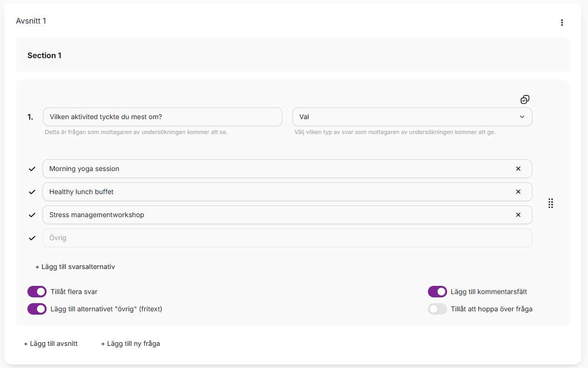Click the checkmark next to Morning yoga session
This screenshot has height=368, width=588.
32,169
